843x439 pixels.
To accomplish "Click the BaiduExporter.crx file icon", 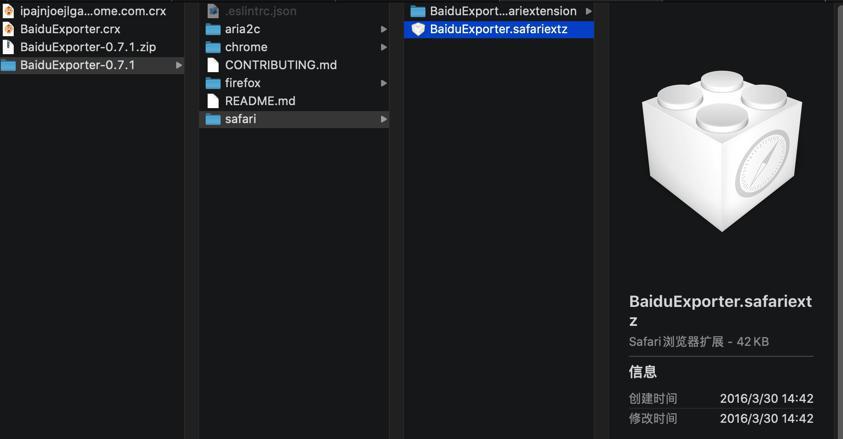I will 9,29.
